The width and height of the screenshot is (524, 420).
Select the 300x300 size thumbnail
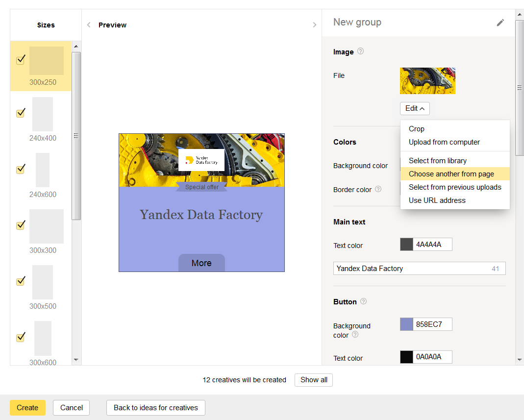click(x=47, y=226)
